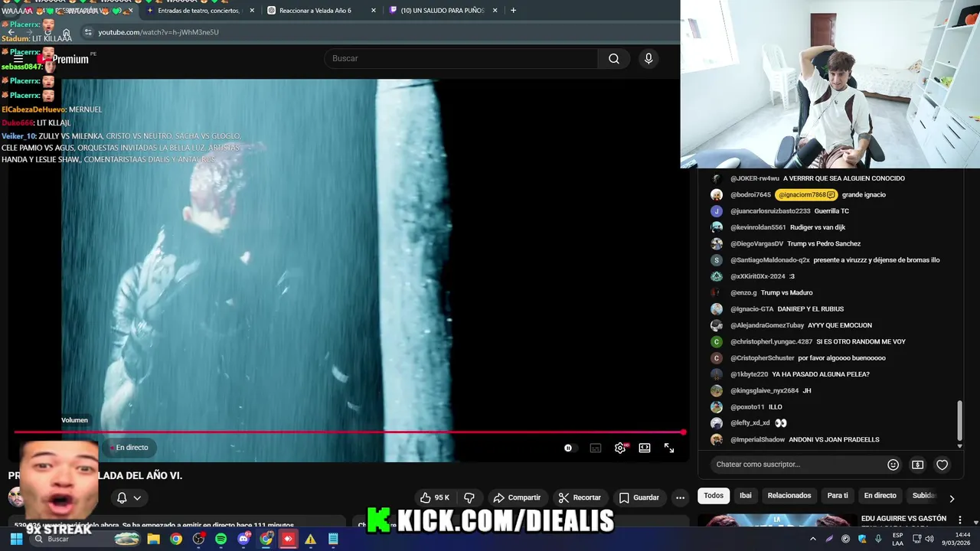Enter fullscreen on the video player
Image resolution: width=980 pixels, height=551 pixels.
pos(669,448)
